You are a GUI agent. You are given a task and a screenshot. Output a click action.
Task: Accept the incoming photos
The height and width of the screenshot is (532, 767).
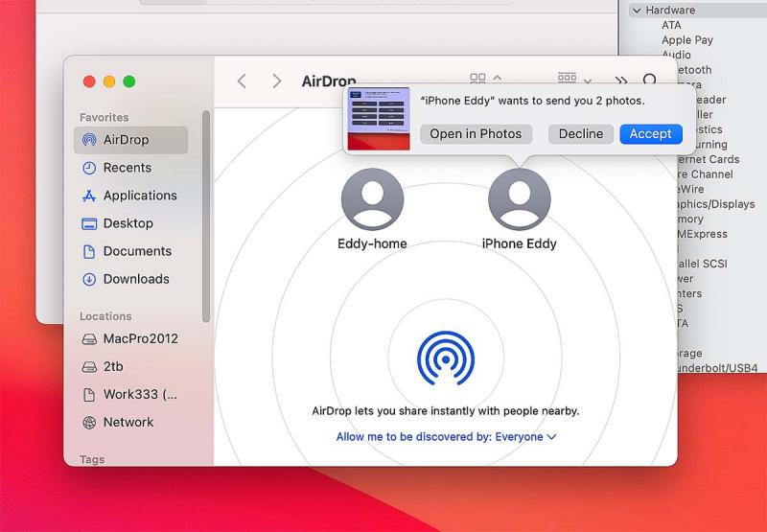[x=651, y=134]
